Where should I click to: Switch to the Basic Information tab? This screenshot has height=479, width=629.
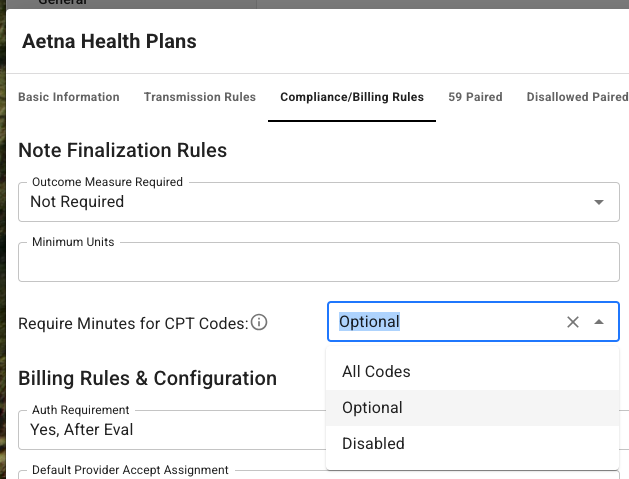(69, 97)
